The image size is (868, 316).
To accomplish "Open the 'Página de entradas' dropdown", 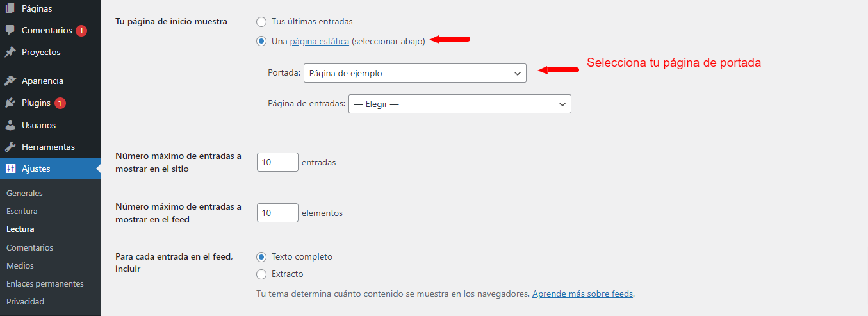I will [x=460, y=104].
